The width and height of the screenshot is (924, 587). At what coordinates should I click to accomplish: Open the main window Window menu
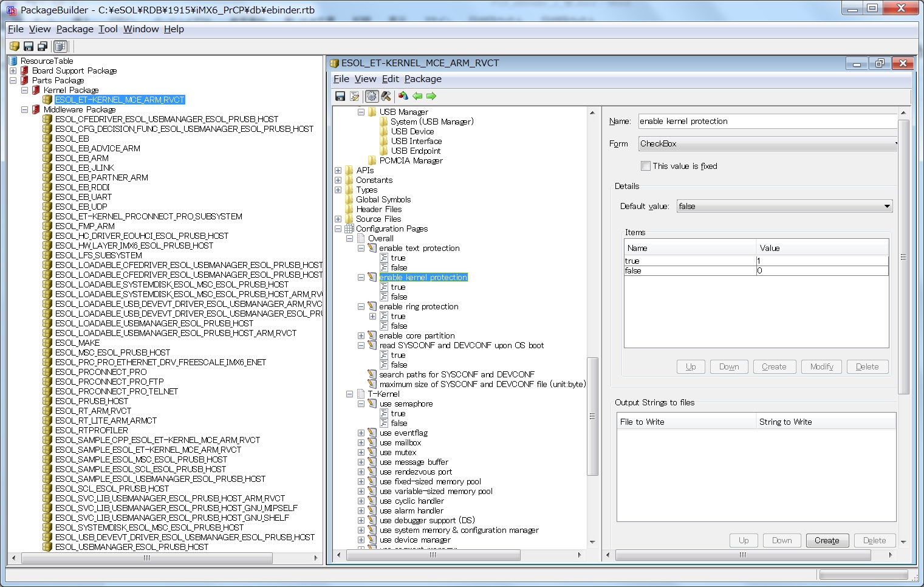[141, 29]
